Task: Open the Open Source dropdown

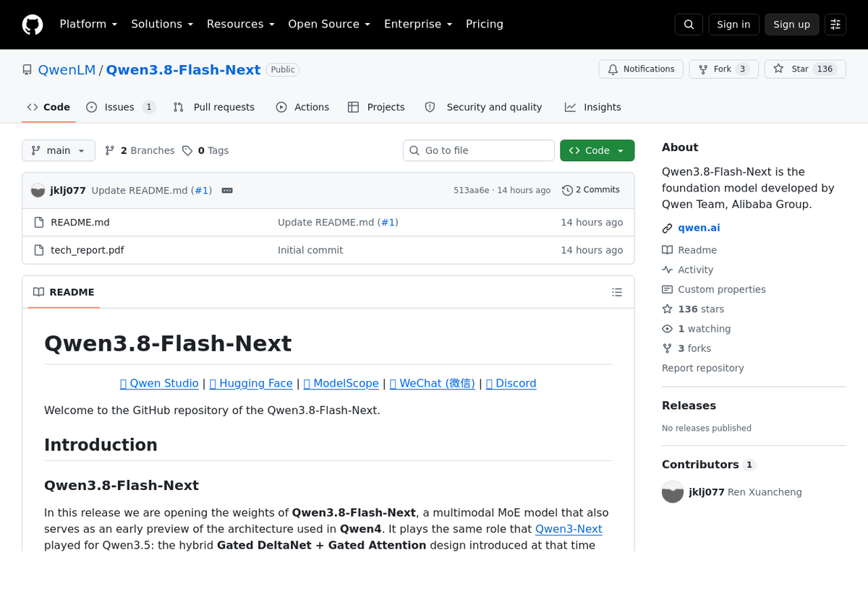Action: coord(329,24)
